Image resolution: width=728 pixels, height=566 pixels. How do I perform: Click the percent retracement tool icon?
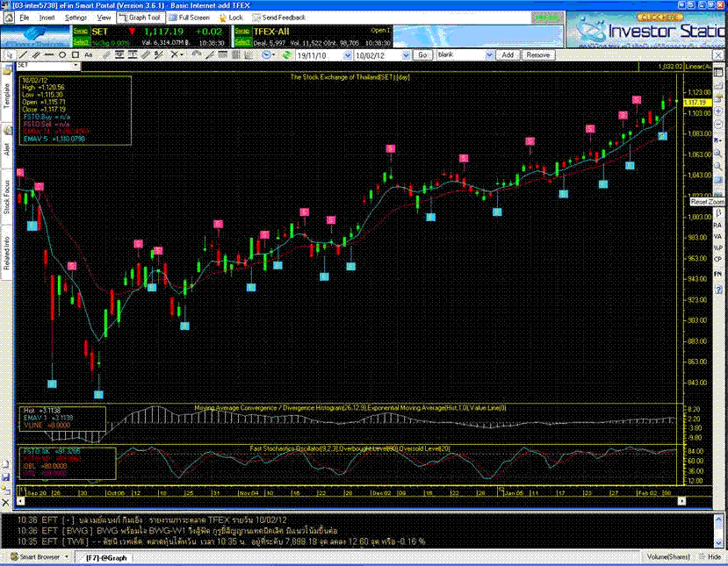pyautogui.click(x=158, y=55)
